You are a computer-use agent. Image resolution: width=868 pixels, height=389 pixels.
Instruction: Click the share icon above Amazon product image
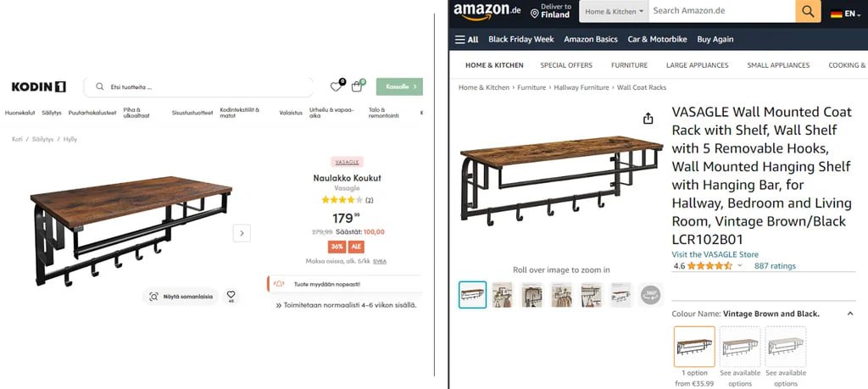click(x=648, y=118)
